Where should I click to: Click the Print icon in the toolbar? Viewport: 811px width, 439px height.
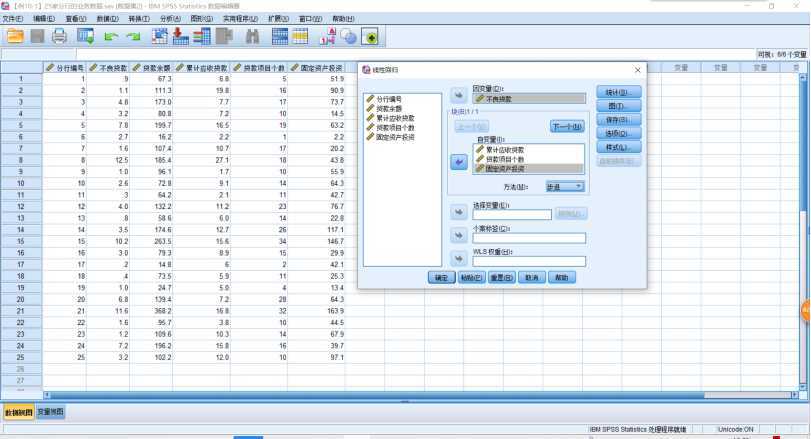(x=59, y=36)
